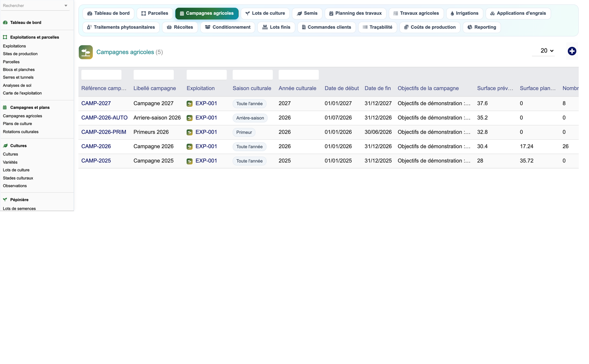Open the Commandes clients tab
Viewport: 589px width, 364px height.
coord(327,27)
